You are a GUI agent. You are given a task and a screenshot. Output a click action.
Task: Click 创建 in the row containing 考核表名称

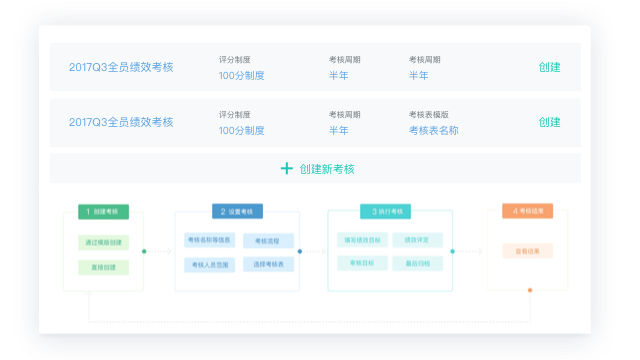(549, 122)
